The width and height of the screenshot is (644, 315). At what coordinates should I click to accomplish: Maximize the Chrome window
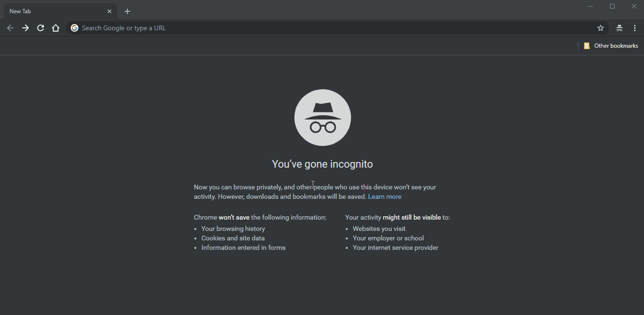point(612,6)
